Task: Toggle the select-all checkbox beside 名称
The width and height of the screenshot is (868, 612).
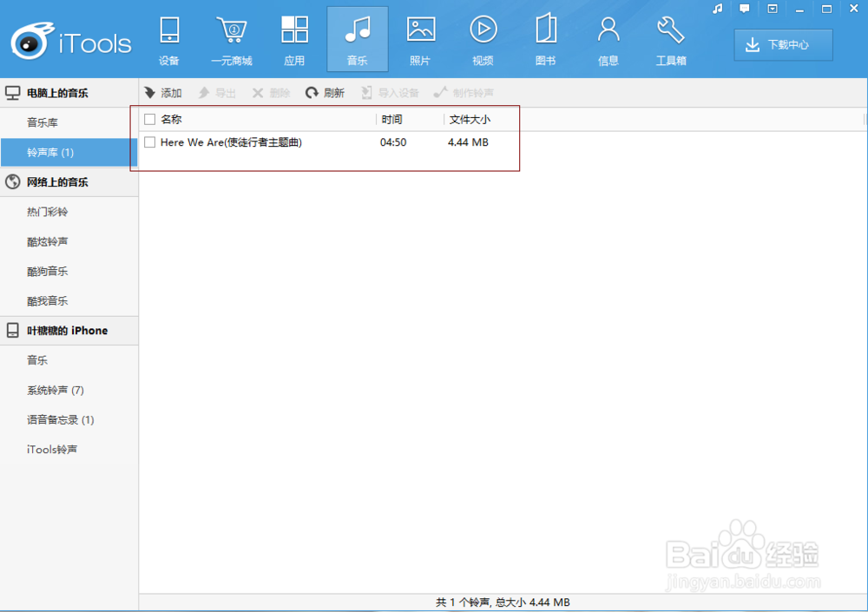Action: [149, 119]
